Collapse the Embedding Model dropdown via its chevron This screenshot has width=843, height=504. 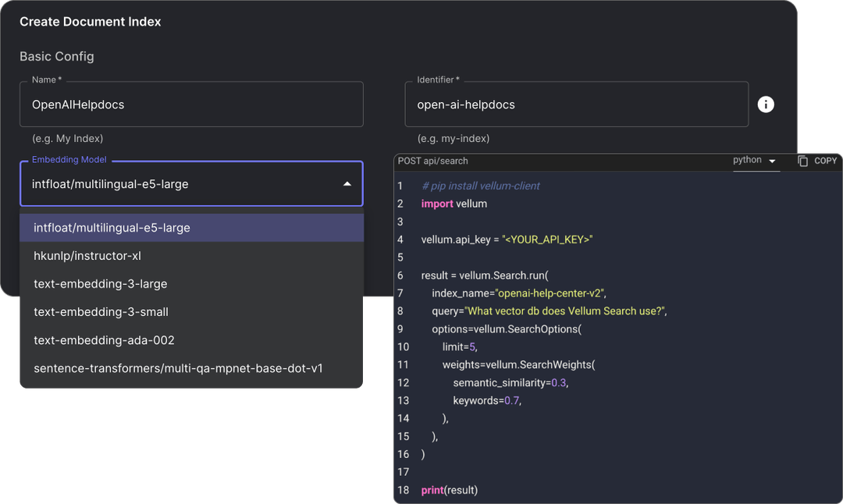[x=347, y=183]
